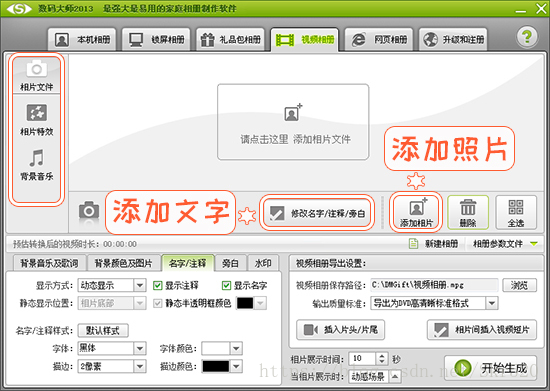This screenshot has width=550, height=391.
Task: Click the 全选 select all button
Action: pos(516,213)
